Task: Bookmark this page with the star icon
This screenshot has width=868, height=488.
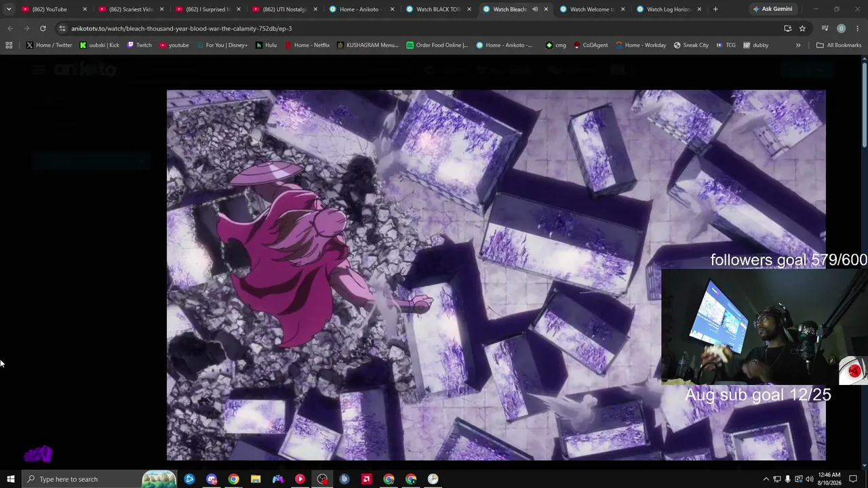Action: (x=802, y=28)
